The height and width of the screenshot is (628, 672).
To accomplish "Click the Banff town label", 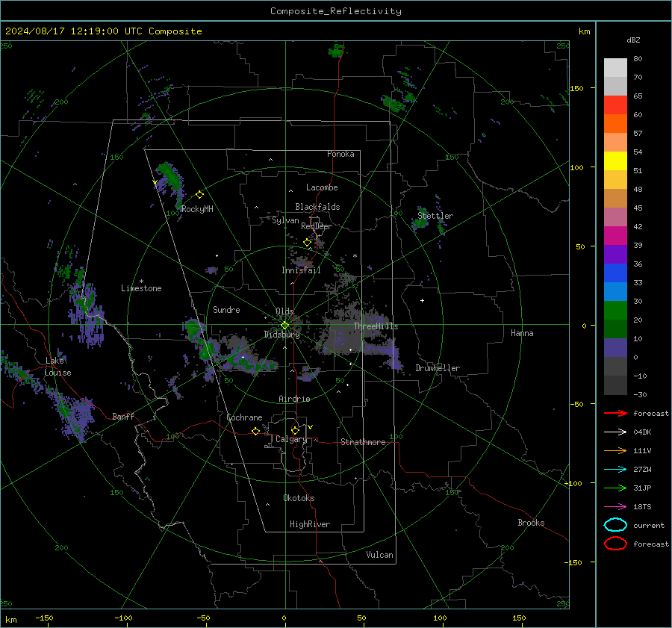I will 123,416.
